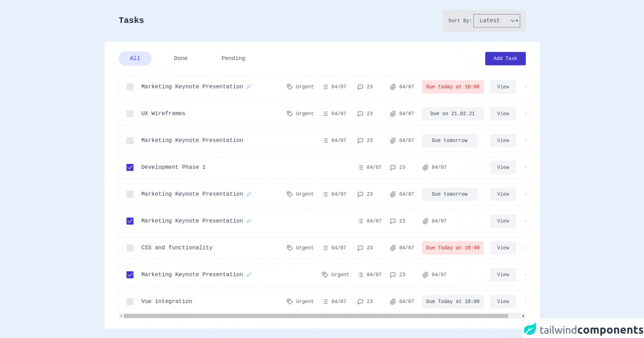This screenshot has height=338, width=644.
Task: Check the checkbox for UX Wireframes
Action: point(130,113)
